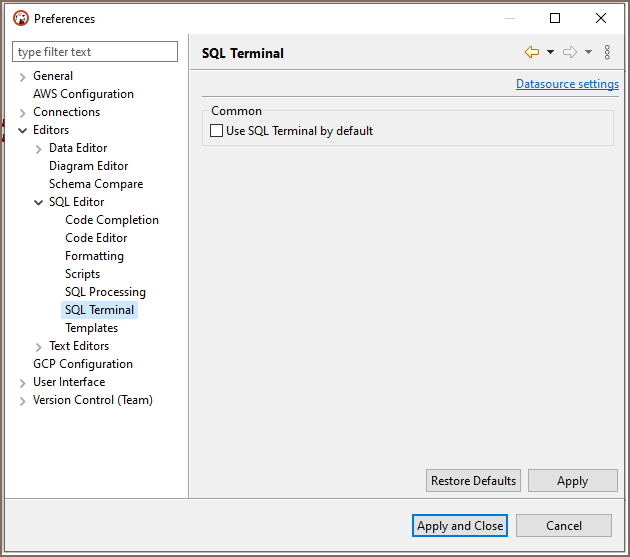Viewport: 630px width, 557px height.
Task: Select the SQL Editor label
Action: click(x=76, y=202)
